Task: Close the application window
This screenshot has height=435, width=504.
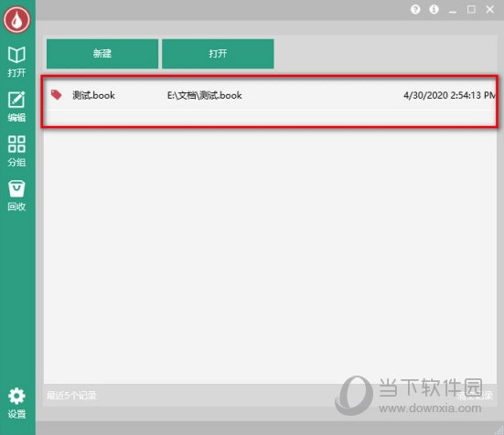Action: 490,9
